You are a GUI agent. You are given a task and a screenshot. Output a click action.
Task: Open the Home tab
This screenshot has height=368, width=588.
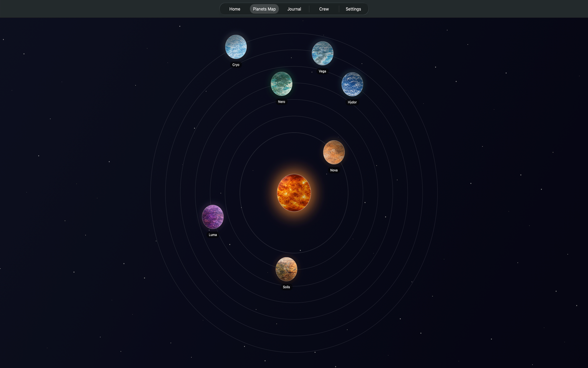(234, 9)
